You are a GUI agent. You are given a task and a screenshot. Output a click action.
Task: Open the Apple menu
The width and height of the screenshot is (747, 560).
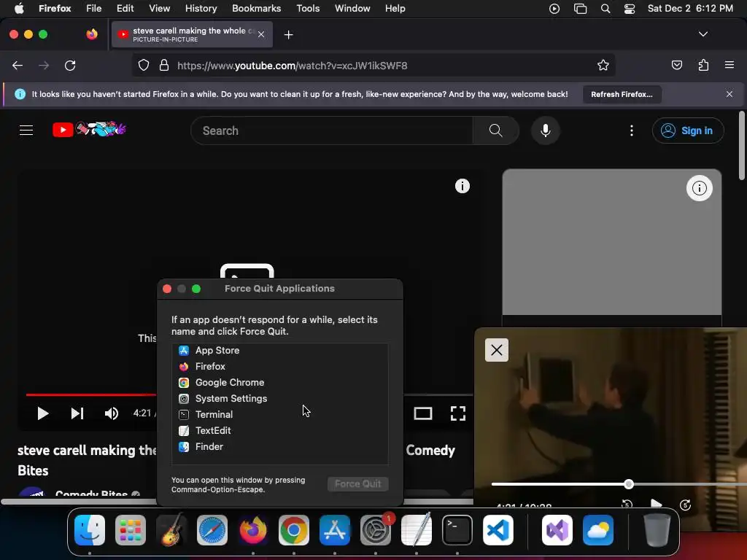tap(18, 8)
